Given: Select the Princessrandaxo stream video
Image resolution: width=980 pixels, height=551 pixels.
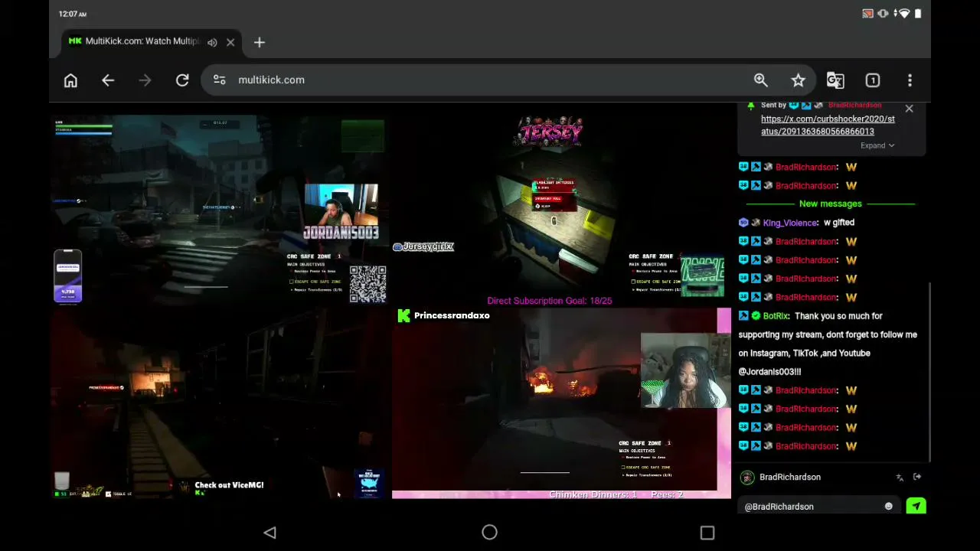Looking at the screenshot, I should 561,403.
